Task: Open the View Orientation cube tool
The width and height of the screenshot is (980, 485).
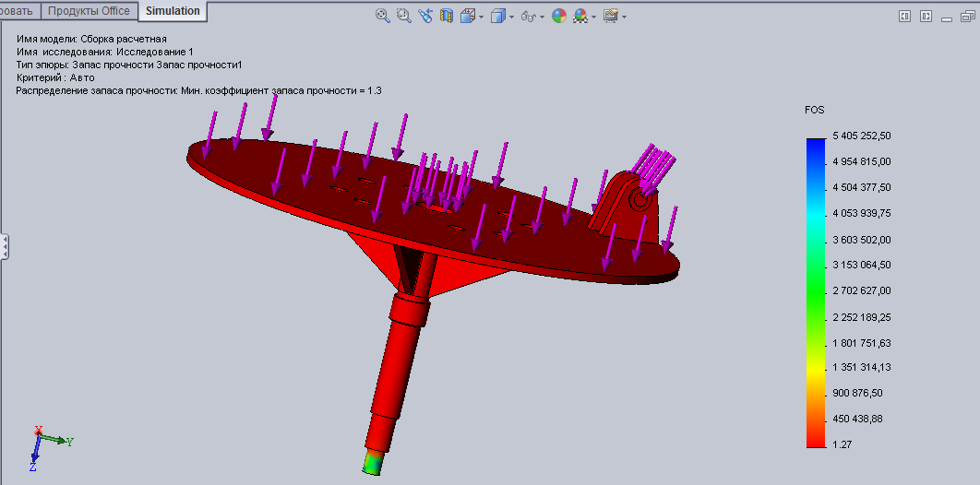Action: pos(467,16)
